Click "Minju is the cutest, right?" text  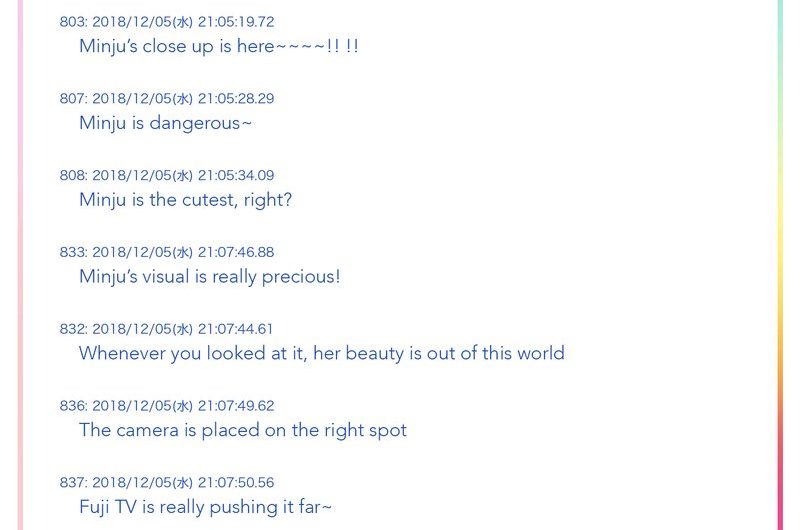coord(186,200)
